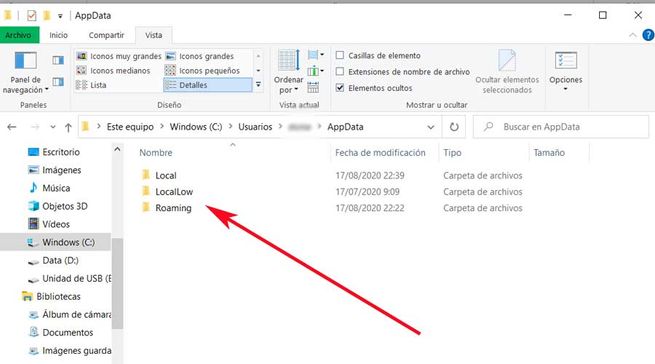The image size is (655, 364).
Task: Click the navigation pane scrollbar thumb
Action: tap(117, 283)
